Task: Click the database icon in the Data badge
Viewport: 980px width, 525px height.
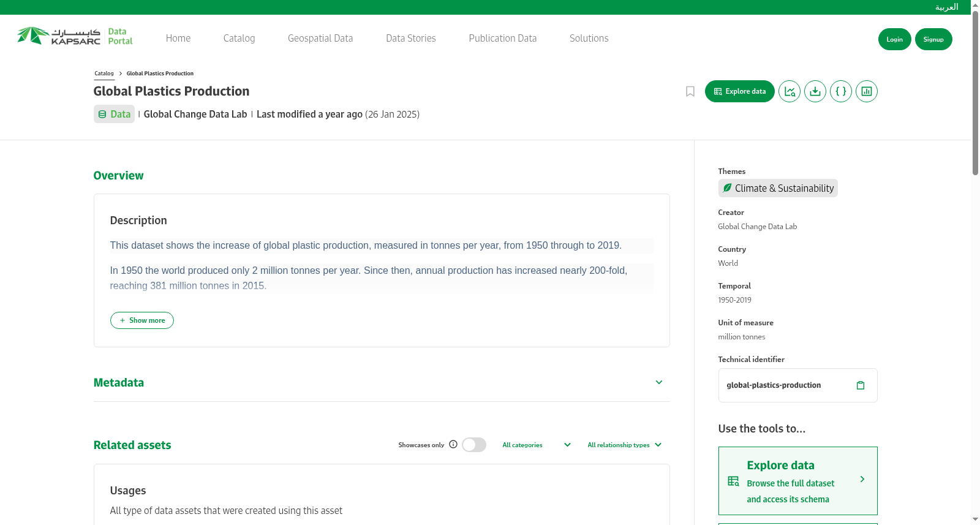Action: 102,115
